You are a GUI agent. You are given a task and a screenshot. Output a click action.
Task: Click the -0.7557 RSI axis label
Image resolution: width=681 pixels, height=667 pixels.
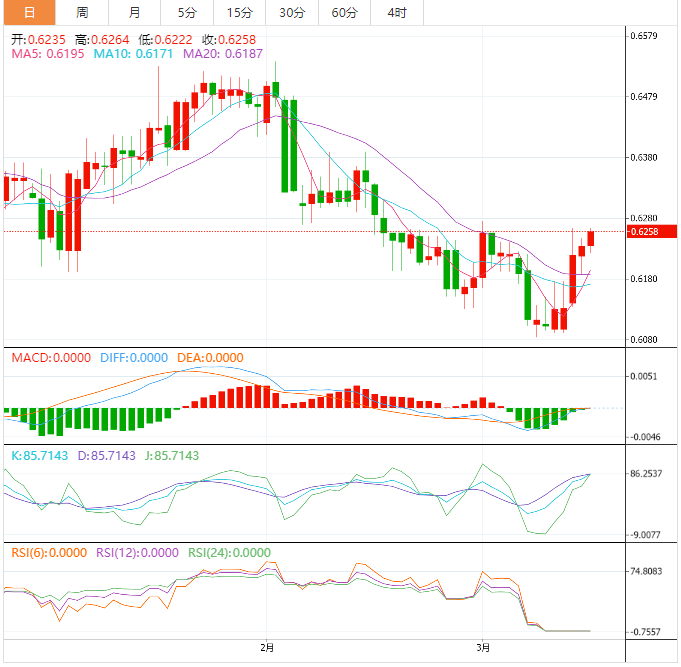645,632
